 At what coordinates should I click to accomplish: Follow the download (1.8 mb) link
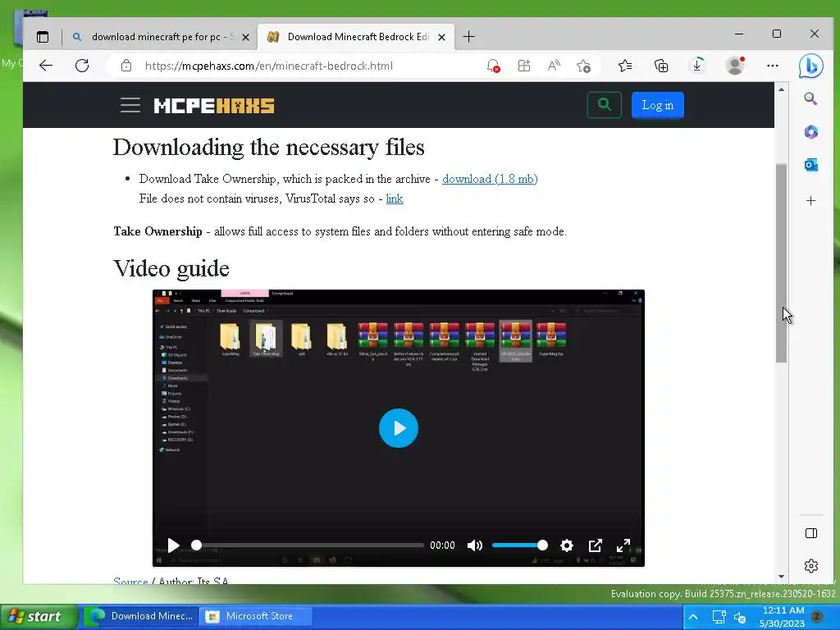490,179
